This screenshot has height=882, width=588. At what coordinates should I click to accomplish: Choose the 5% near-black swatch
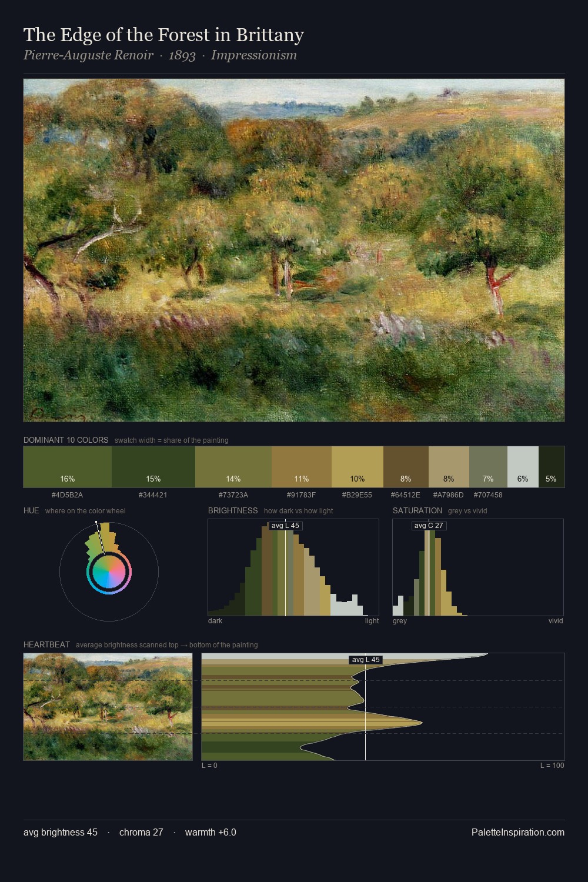click(552, 467)
